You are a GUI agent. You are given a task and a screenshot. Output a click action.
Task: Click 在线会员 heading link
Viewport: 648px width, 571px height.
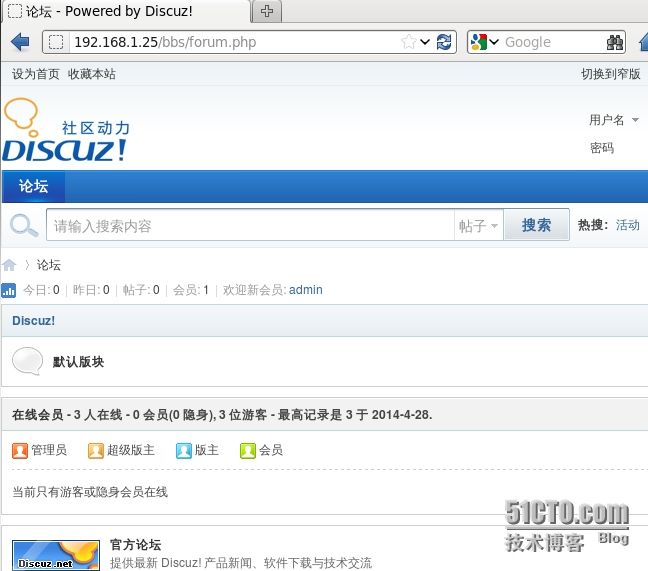click(38, 414)
